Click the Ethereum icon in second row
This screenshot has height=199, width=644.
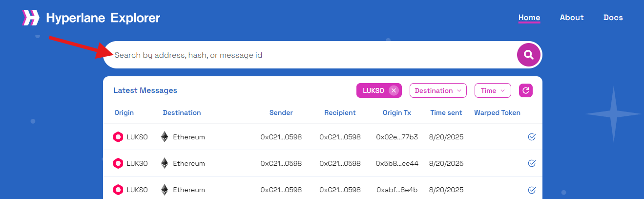165,163
